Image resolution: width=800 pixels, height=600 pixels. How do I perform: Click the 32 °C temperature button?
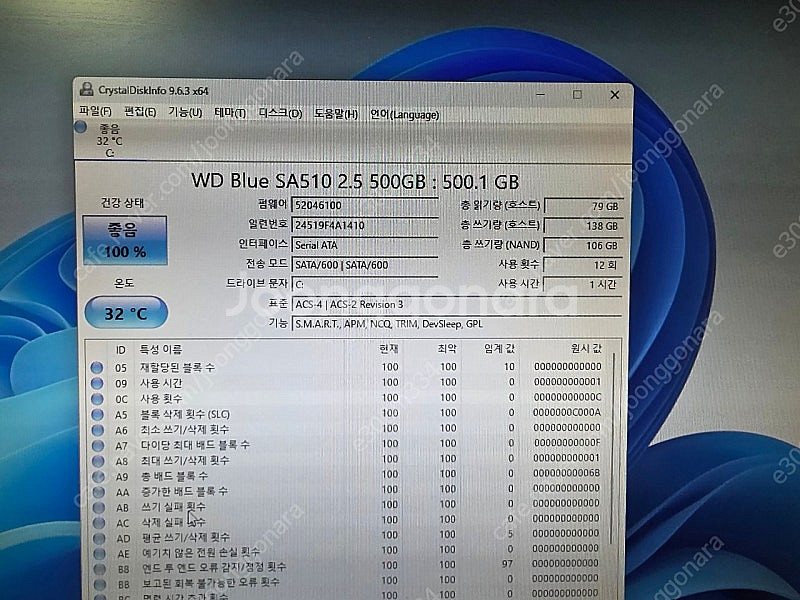[x=126, y=312]
